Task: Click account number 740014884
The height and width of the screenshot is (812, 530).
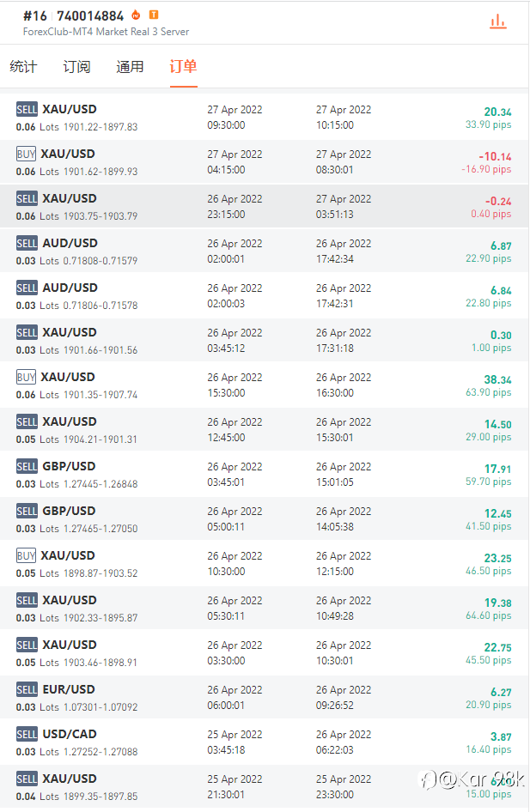Action: coord(90,16)
